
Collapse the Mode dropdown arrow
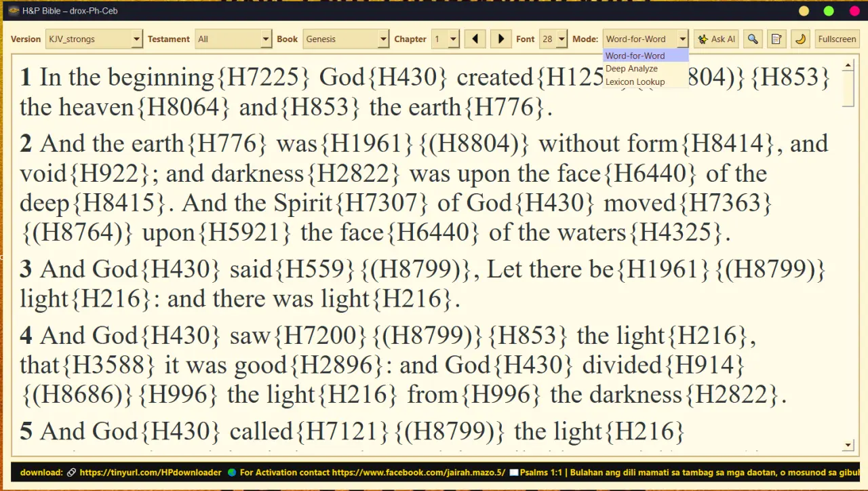[683, 39]
